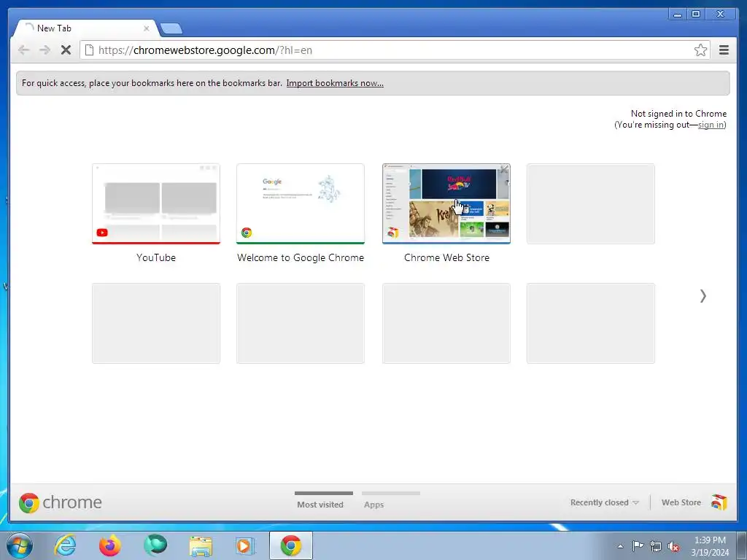Click the sign in link
747x560 pixels.
(x=711, y=125)
